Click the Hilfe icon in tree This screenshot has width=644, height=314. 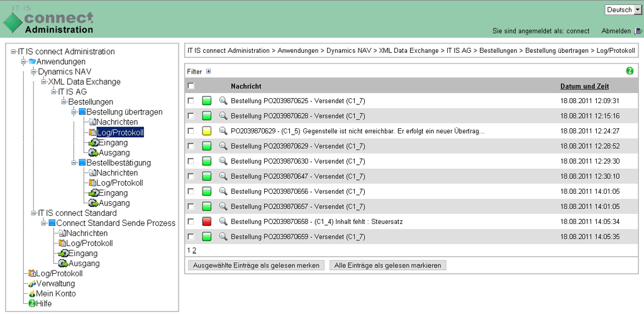tap(31, 304)
